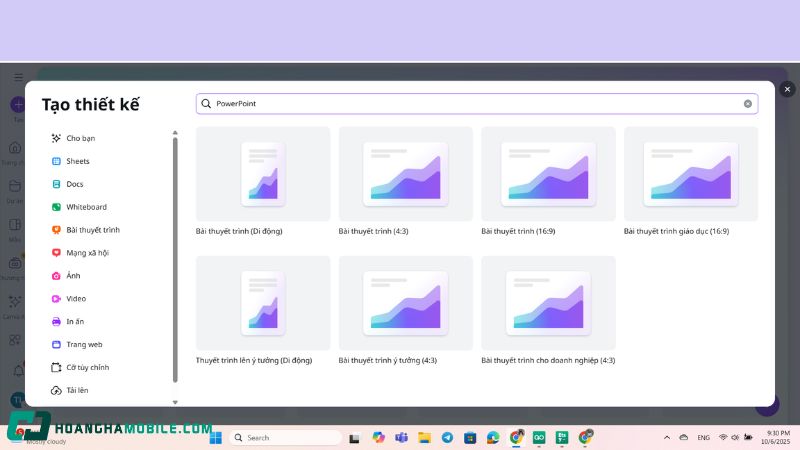Image resolution: width=800 pixels, height=450 pixels.
Task: Click the category list scroll-down arrow
Action: coord(175,402)
